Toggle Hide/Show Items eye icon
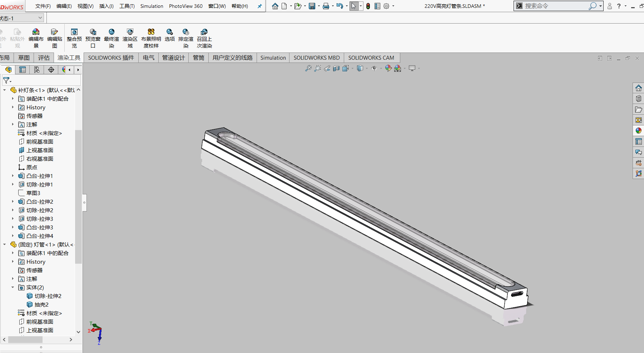 374,68
